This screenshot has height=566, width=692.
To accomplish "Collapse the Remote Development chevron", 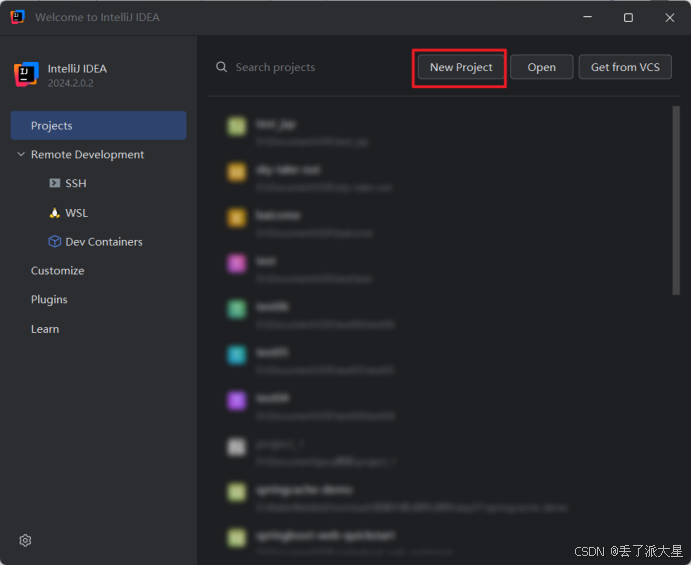I will 21,154.
